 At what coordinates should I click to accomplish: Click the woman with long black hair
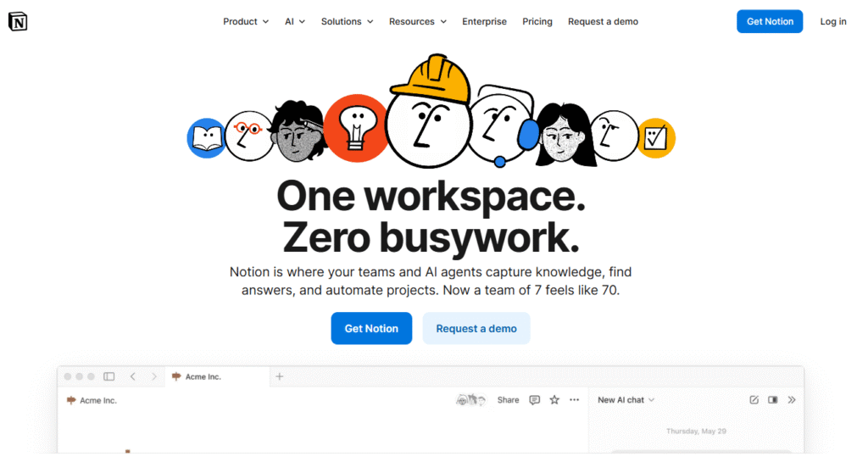pyautogui.click(x=565, y=136)
